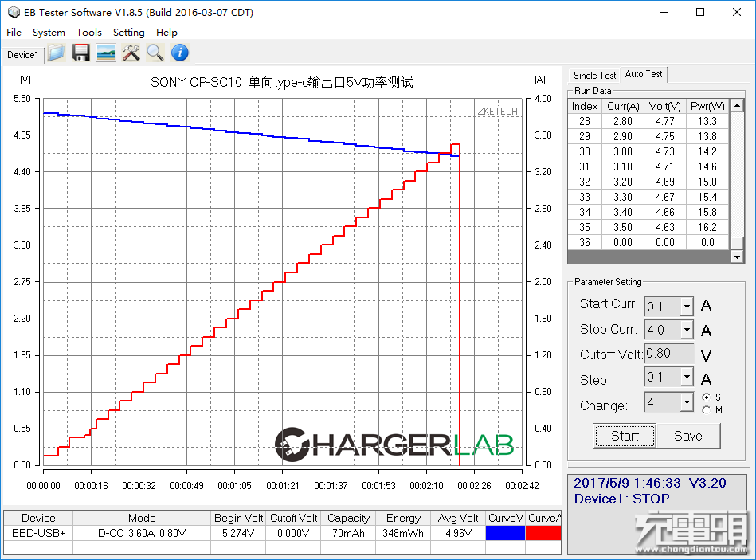Click the magnifying glass search icon
This screenshot has height=560, width=756.
155,53
